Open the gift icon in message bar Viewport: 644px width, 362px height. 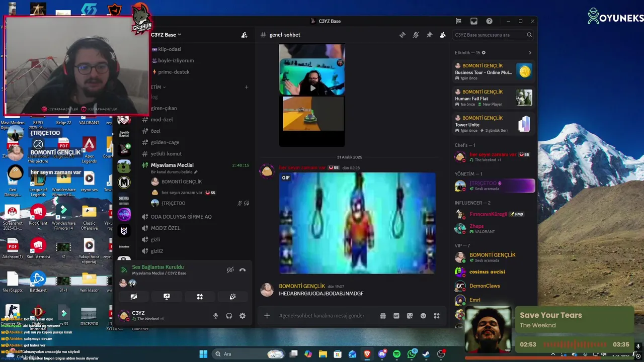pyautogui.click(x=383, y=316)
